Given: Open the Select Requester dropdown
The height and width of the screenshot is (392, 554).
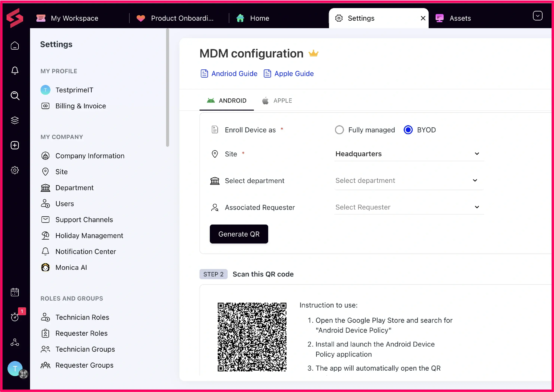Looking at the screenshot, I should (x=409, y=207).
